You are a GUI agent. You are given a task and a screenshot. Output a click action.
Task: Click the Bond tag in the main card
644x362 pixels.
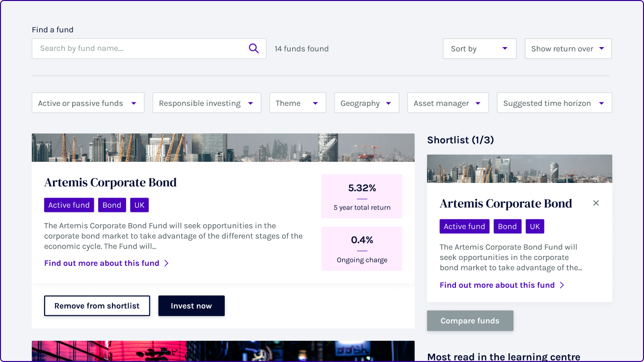pyautogui.click(x=112, y=205)
